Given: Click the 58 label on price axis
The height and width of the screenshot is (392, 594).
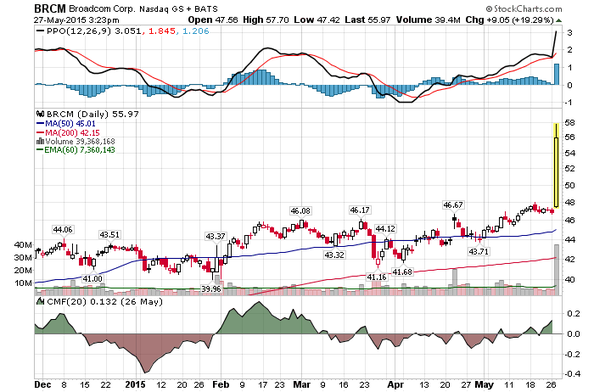Looking at the screenshot, I should pos(571,123).
